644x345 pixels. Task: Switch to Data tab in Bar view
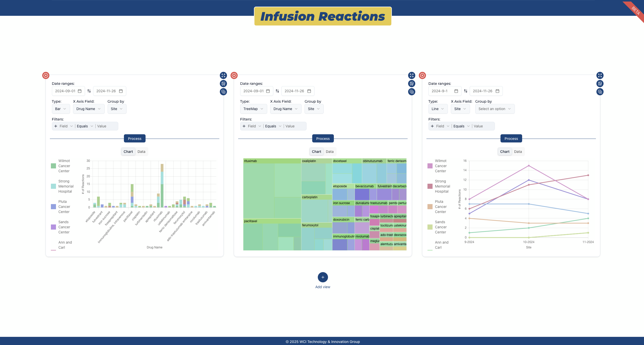point(141,152)
